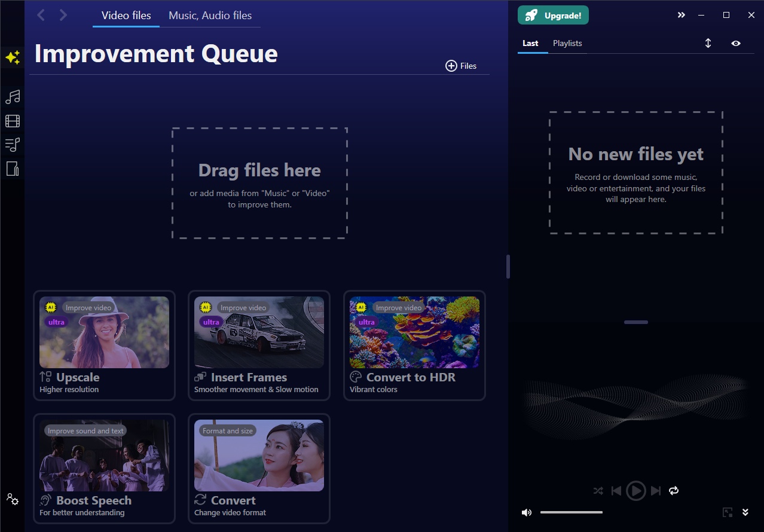Click the Boost Speech group thumbnail
The width and height of the screenshot is (764, 532).
click(x=104, y=455)
